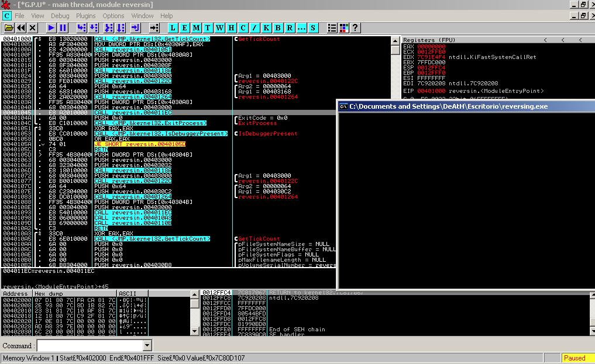
Task: Click the Step into toolbar icon
Action: [81, 28]
